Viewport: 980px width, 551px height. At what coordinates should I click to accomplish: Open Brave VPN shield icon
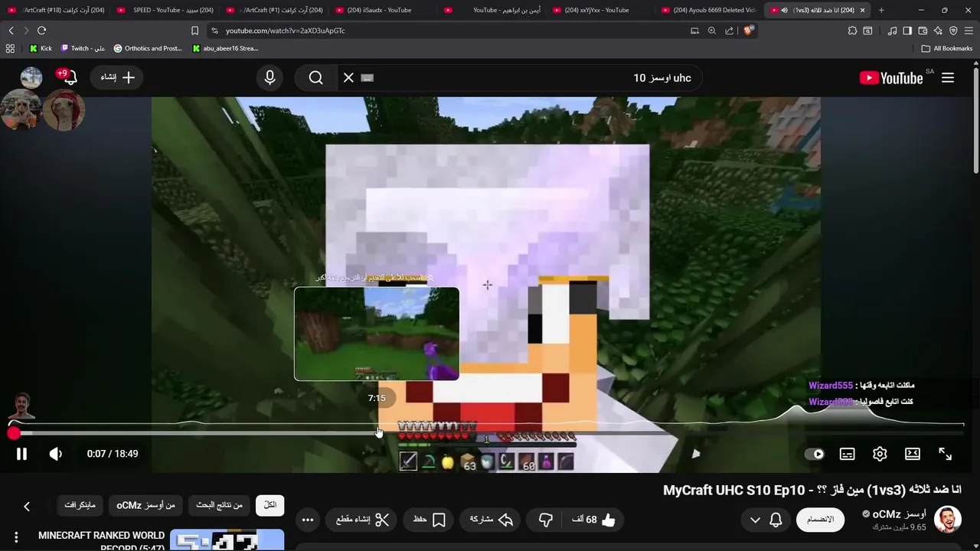953,31
